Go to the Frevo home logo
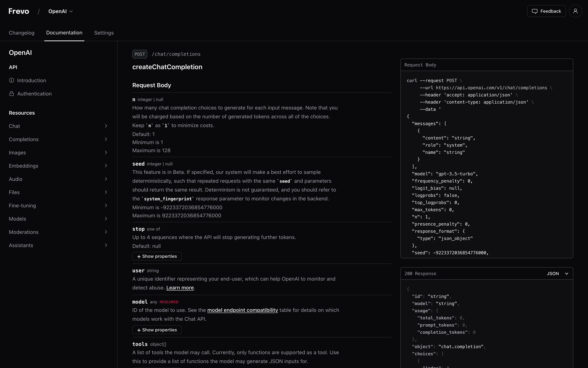This screenshot has width=588, height=368. (x=19, y=11)
